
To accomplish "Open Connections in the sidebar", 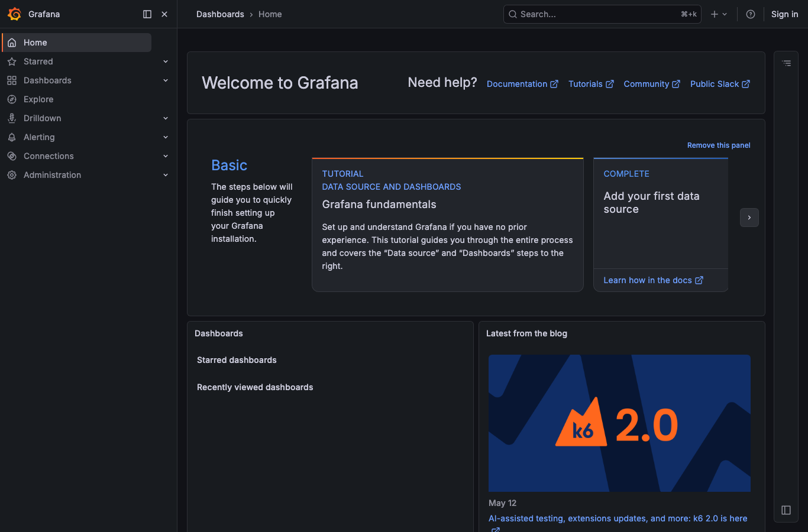I will 49,156.
